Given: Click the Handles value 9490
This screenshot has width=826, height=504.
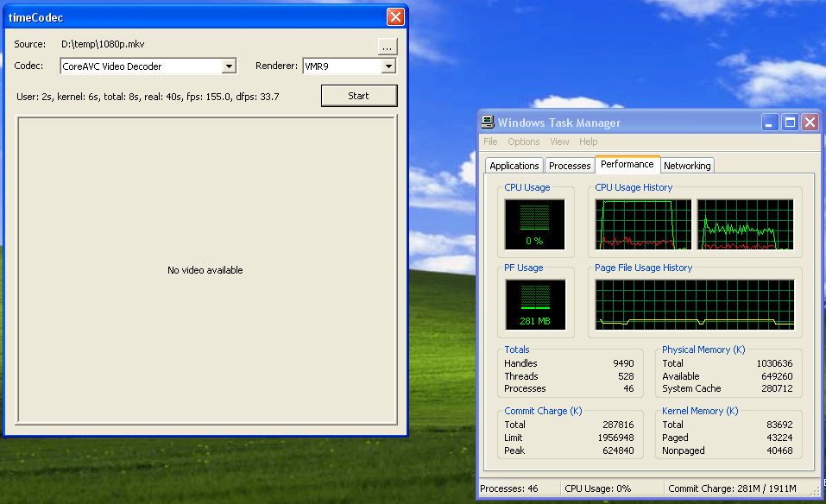Looking at the screenshot, I should 623,363.
